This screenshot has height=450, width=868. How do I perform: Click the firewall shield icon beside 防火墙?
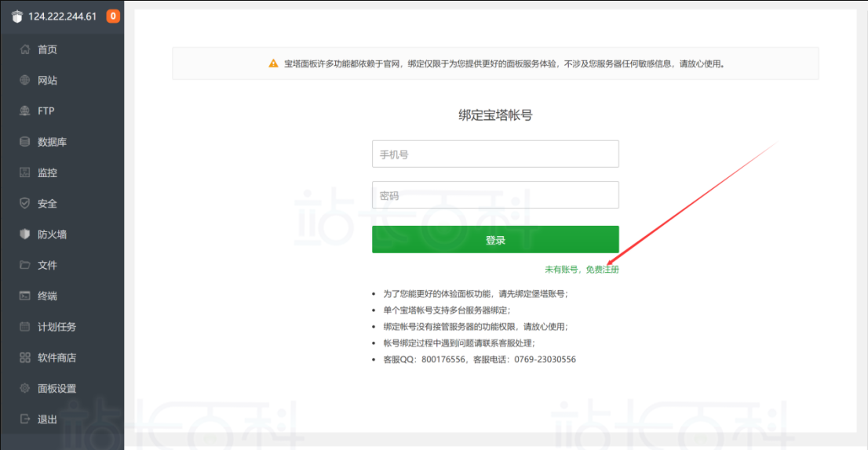click(x=25, y=234)
